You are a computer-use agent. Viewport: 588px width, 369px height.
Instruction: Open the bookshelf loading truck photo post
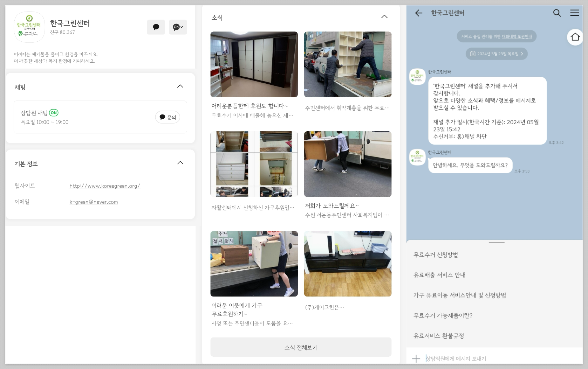[x=348, y=64]
